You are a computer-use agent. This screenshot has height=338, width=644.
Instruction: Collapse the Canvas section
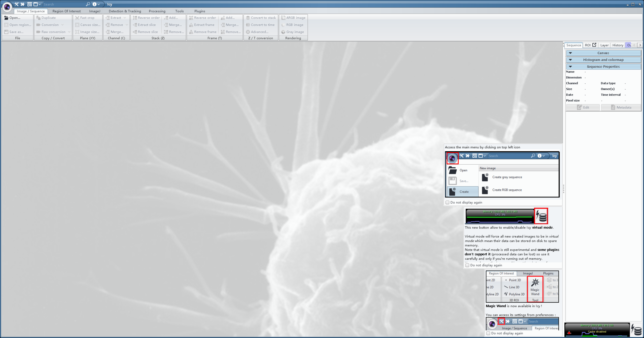click(x=571, y=53)
